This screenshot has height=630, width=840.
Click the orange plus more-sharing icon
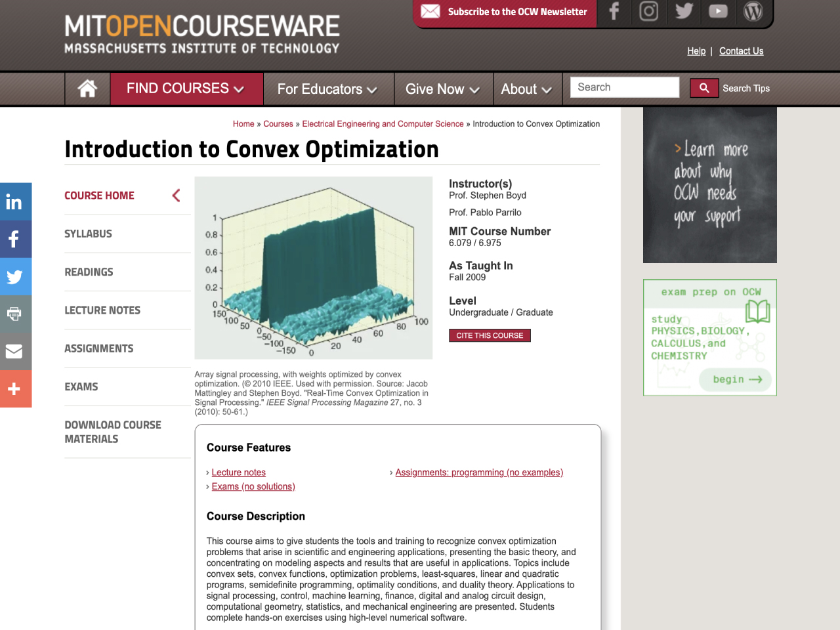click(16, 388)
